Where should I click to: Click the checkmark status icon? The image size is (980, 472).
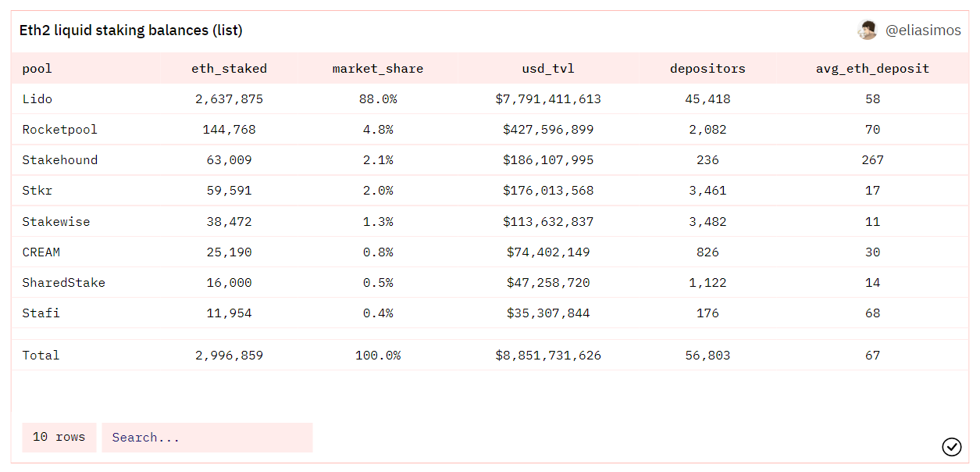tap(952, 446)
